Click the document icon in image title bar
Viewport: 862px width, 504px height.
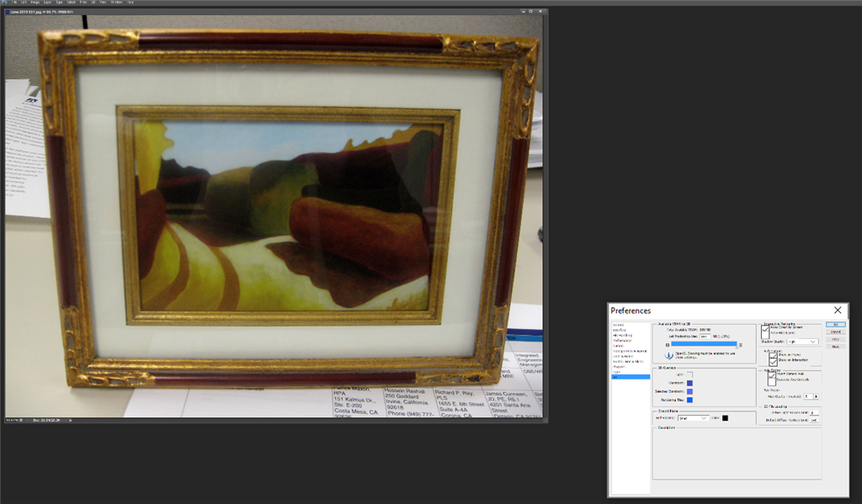click(7, 11)
